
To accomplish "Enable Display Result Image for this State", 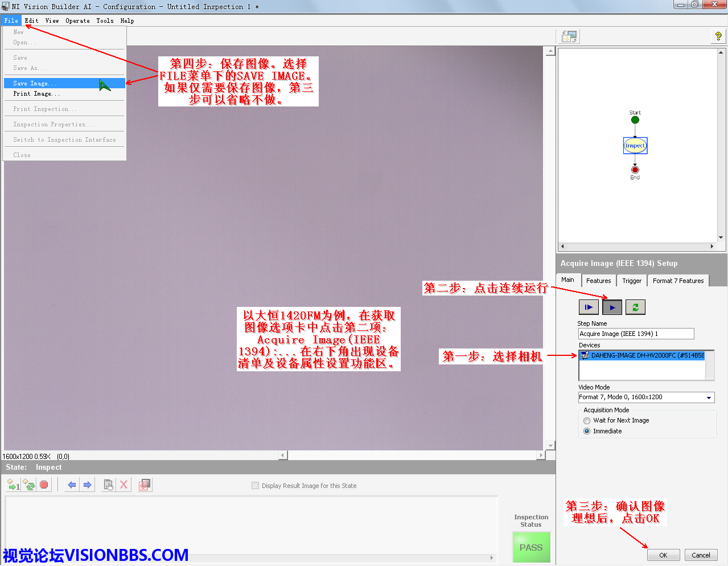I will 255,486.
